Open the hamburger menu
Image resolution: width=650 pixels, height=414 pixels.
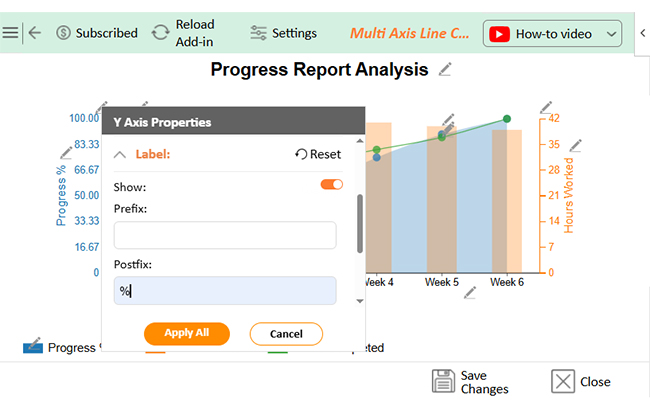pos(10,33)
